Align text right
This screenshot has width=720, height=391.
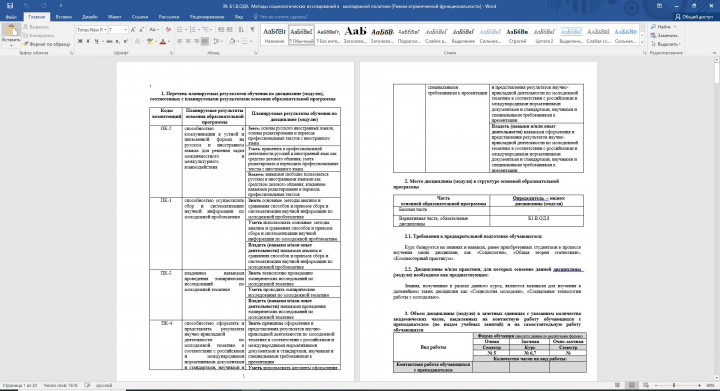point(196,41)
